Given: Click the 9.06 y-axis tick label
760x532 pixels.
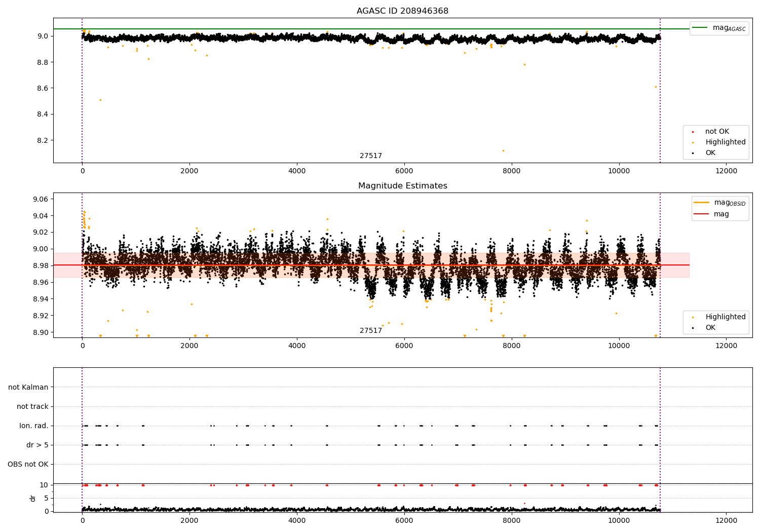Looking at the screenshot, I should [x=41, y=199].
